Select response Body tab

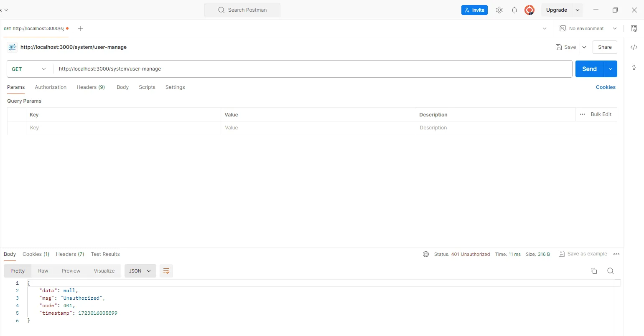pos(10,254)
